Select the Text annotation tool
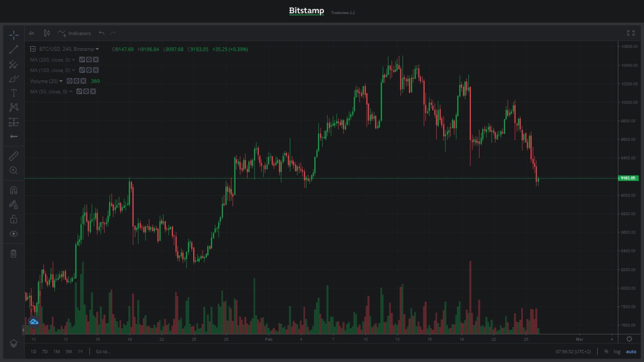The image size is (644, 362). click(x=14, y=93)
